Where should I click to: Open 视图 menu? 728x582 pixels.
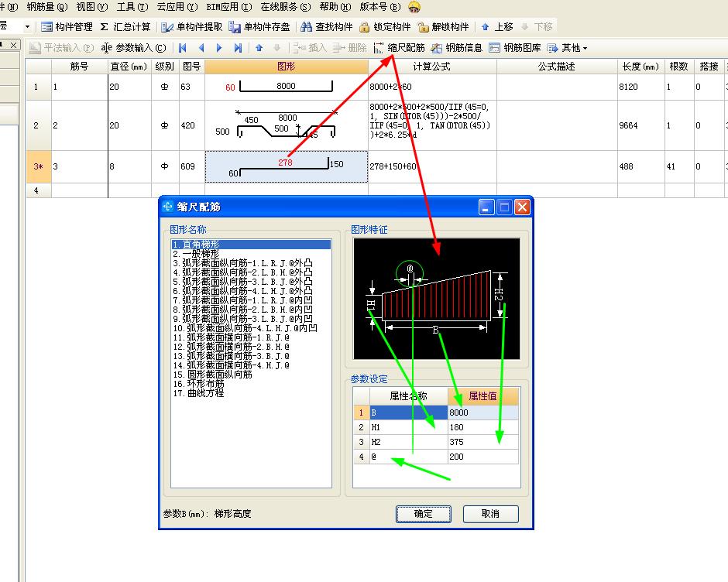92,7
